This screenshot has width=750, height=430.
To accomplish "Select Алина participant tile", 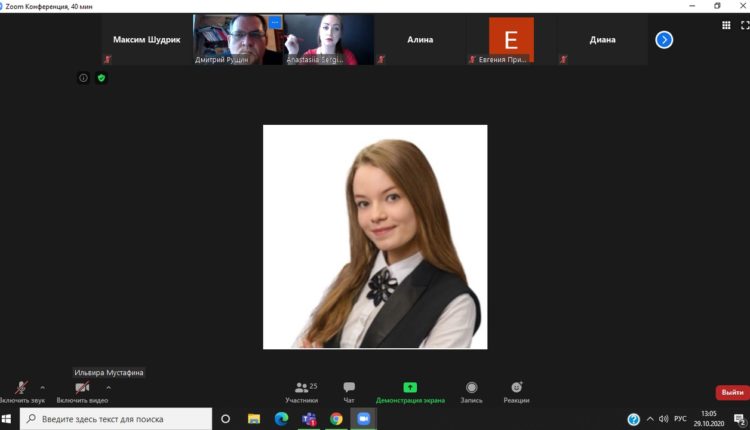I will [420, 40].
